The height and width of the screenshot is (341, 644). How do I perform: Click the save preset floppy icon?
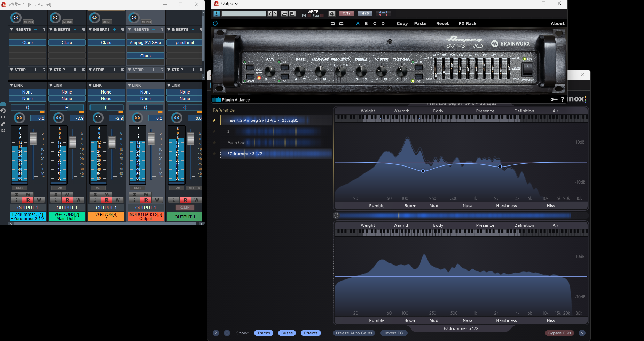click(292, 14)
